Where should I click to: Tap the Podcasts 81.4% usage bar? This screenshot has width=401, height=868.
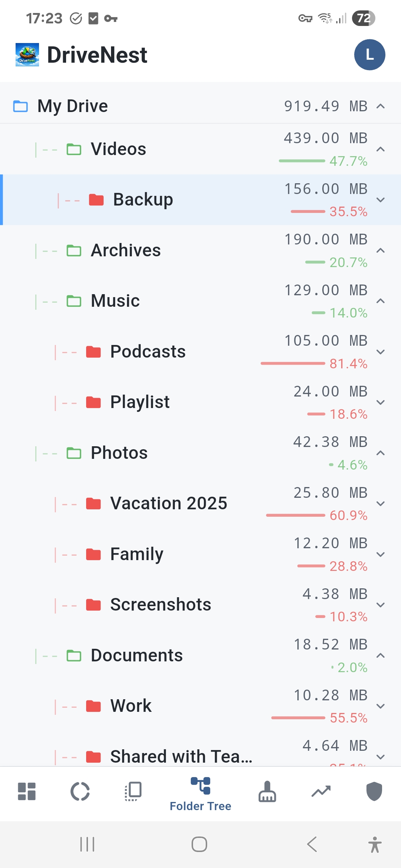[x=293, y=364]
